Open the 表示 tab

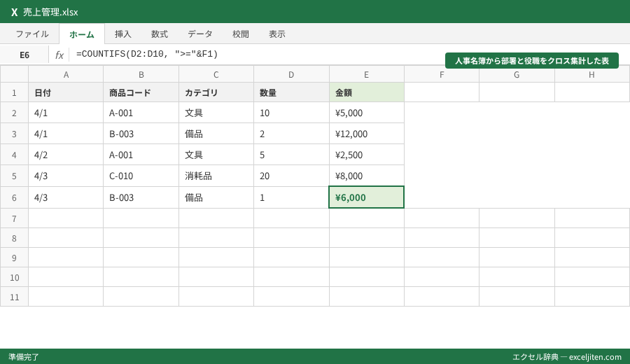click(277, 34)
